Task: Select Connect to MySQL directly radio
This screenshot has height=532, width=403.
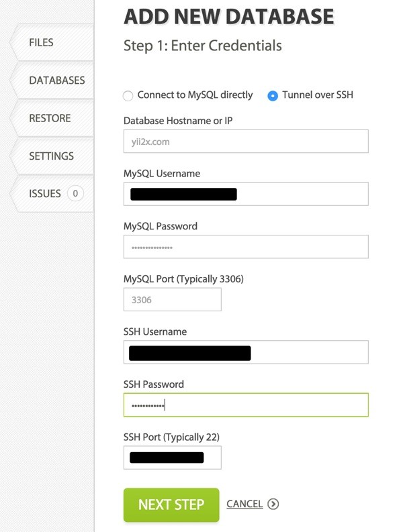Action: [x=128, y=96]
